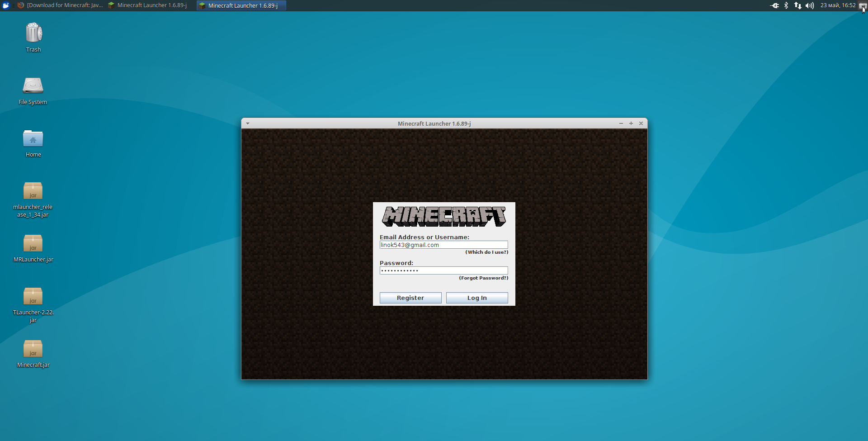This screenshot has height=441, width=868.
Task: Open the network connection tray icon
Action: pos(798,5)
